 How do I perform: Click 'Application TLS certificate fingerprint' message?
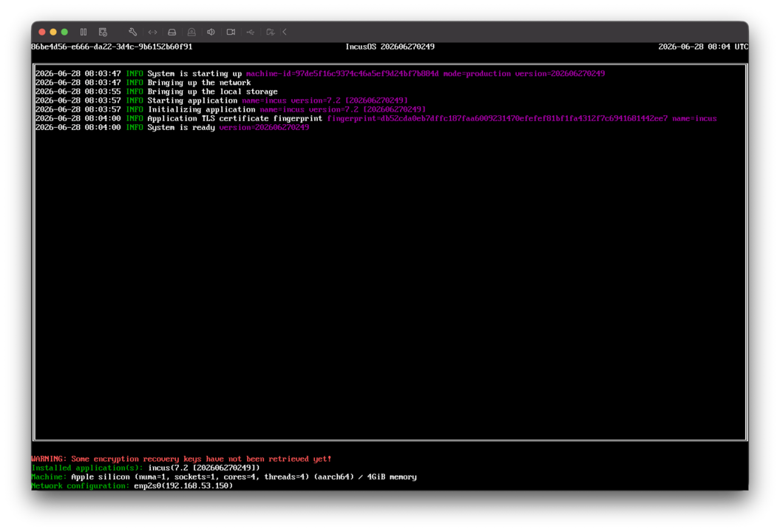(235, 118)
